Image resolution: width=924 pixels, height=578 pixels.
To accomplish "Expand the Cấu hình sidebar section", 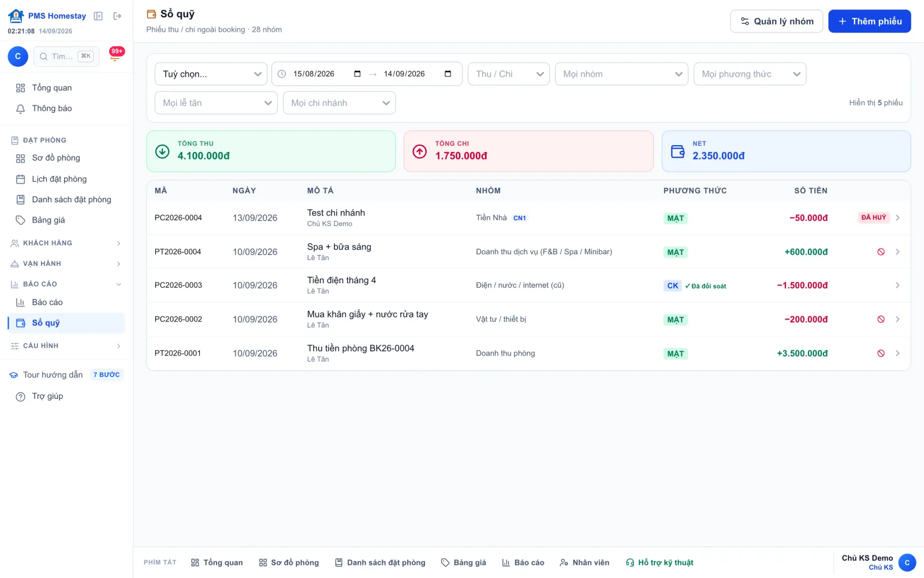I will pyautogui.click(x=66, y=346).
